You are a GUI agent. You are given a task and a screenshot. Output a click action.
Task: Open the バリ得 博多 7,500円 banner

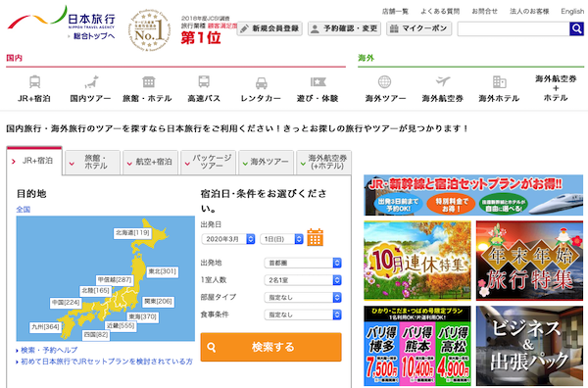click(x=382, y=353)
